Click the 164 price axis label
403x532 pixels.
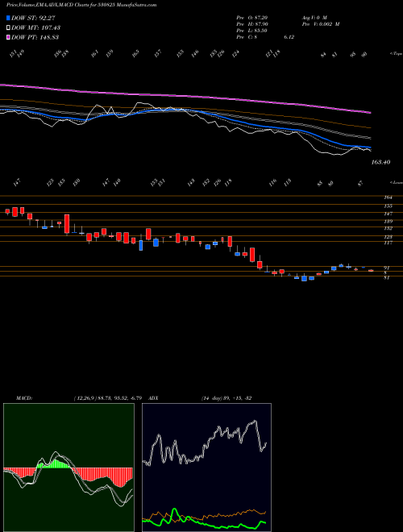388,197
